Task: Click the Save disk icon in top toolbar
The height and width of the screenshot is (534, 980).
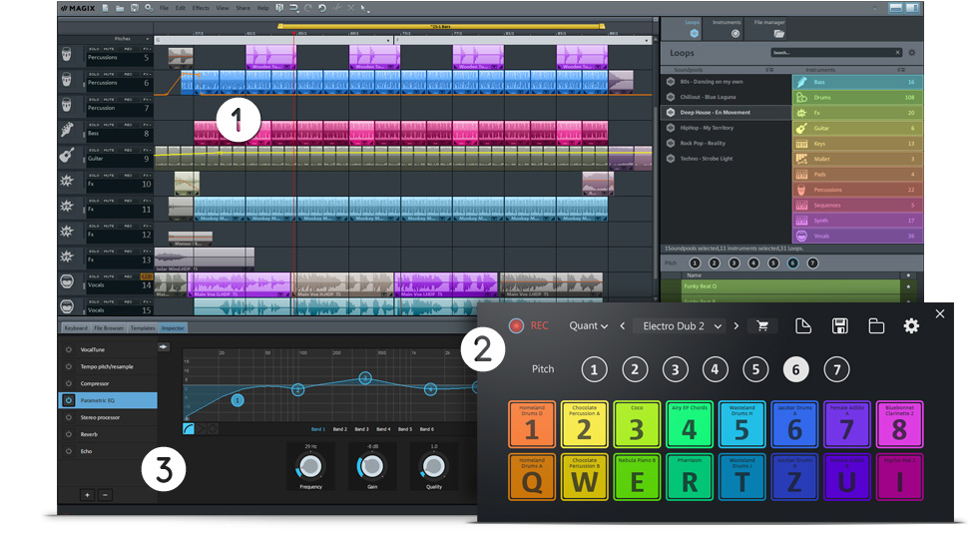Action: pos(135,8)
